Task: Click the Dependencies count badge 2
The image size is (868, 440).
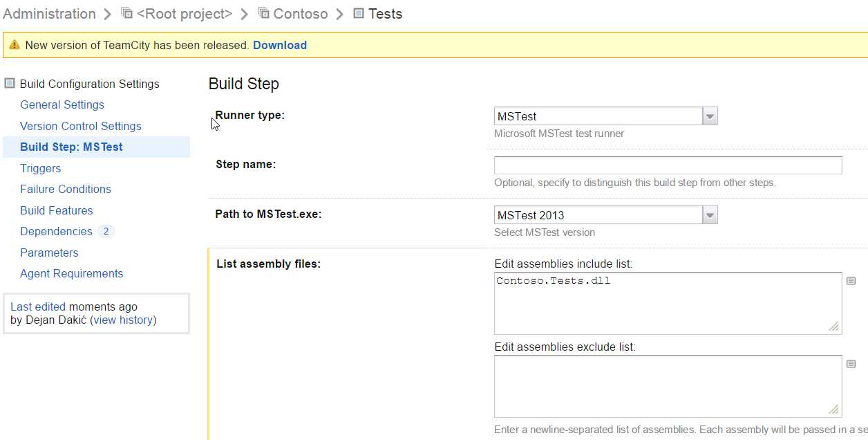Action: [106, 231]
